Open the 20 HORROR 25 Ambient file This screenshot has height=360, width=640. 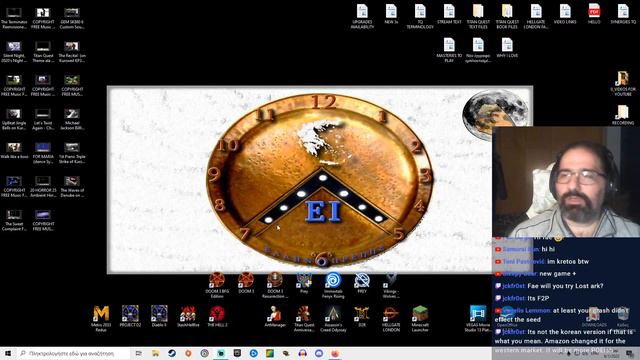[x=43, y=187]
